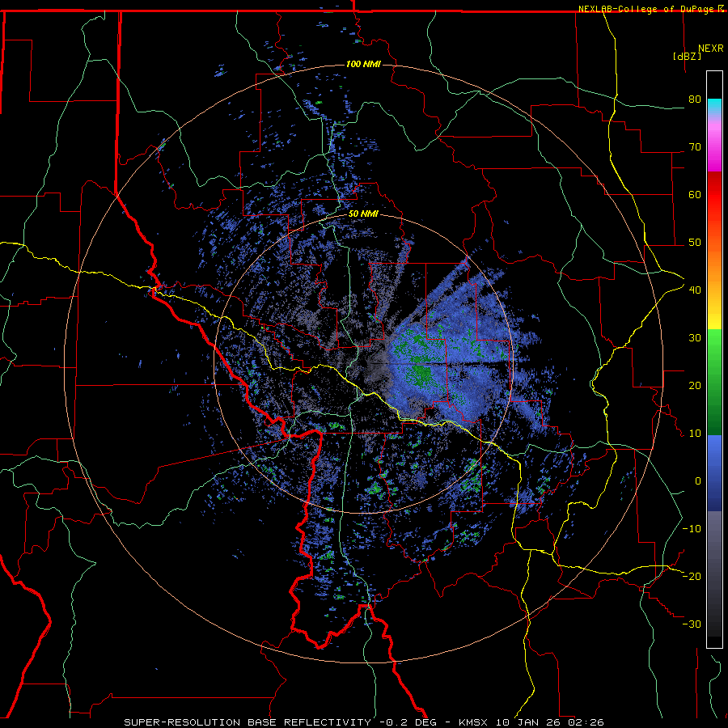Click the green band of the color bar
This screenshot has width=728, height=728.
tap(714, 382)
